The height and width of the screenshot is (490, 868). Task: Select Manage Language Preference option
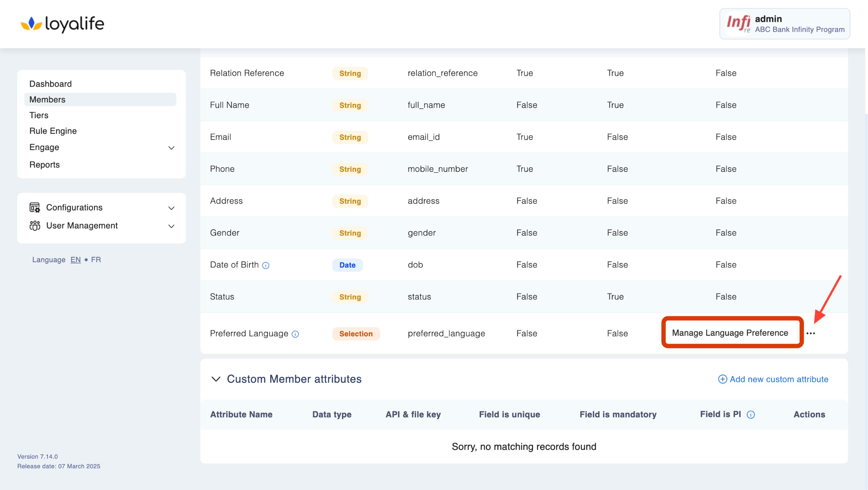(x=730, y=333)
